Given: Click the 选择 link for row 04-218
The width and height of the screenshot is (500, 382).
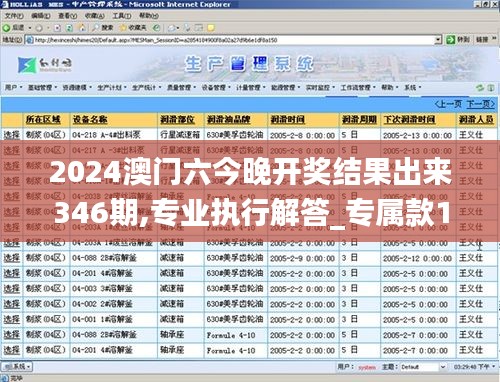Looking at the screenshot, I should pos(12,135).
